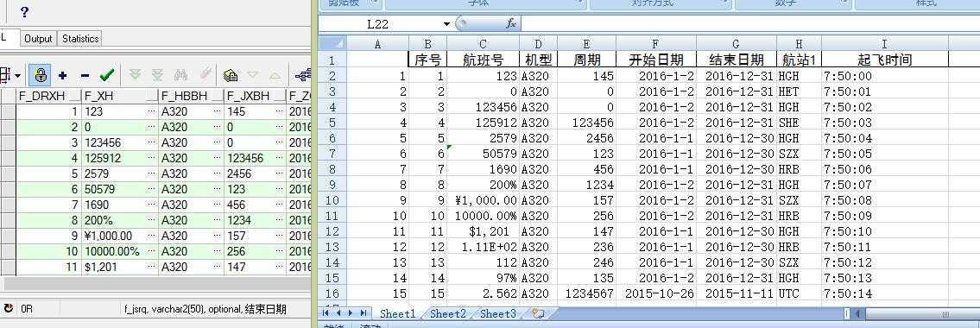Open the grid layout dropdown arrow
Image resolution: width=980 pixels, height=328 pixels.
[17, 76]
